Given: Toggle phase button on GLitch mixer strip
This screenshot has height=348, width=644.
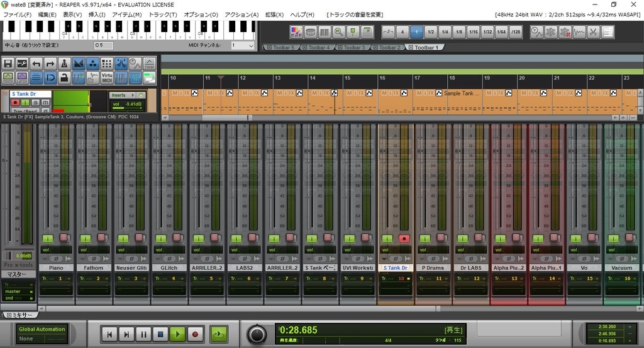Looking at the screenshot, I should coord(169,259).
